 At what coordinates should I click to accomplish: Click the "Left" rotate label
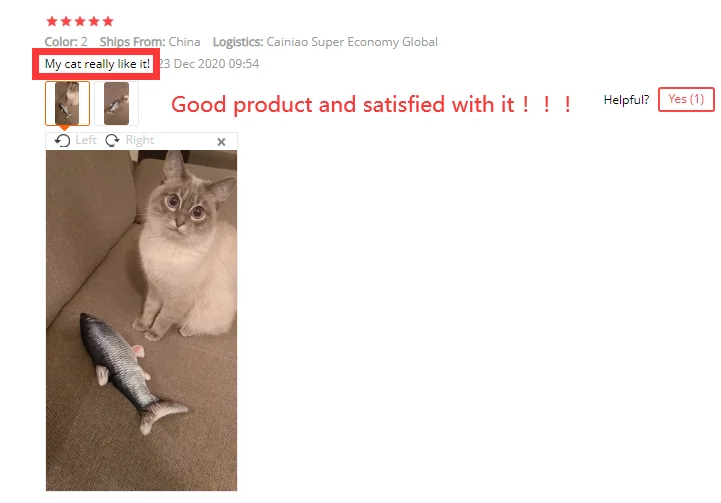[x=86, y=140]
